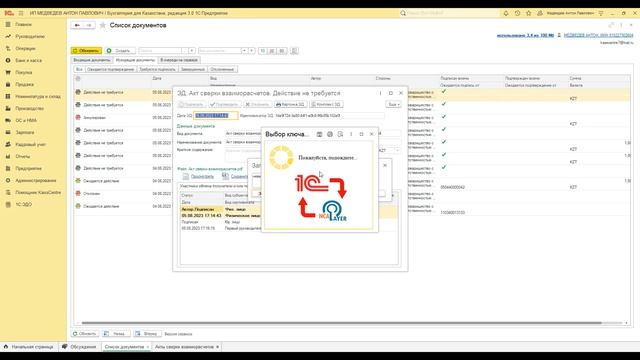The width and height of the screenshot is (640, 360).
Task: Open Помощник КассСнабж sidebar section
Action: click(38, 192)
